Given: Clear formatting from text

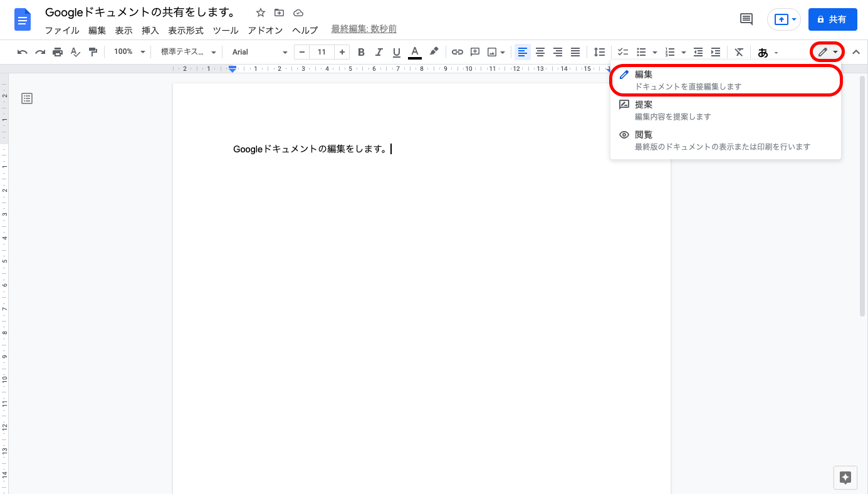Looking at the screenshot, I should [739, 52].
